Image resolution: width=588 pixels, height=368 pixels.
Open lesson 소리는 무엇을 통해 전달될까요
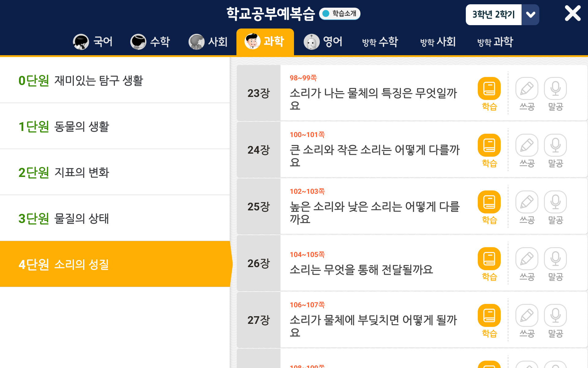[361, 270]
